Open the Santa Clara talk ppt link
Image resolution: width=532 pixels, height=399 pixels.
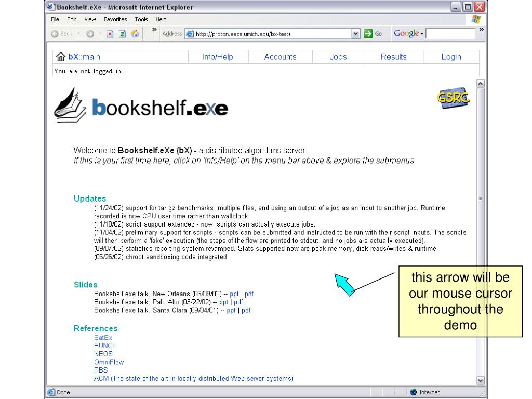[231, 310]
